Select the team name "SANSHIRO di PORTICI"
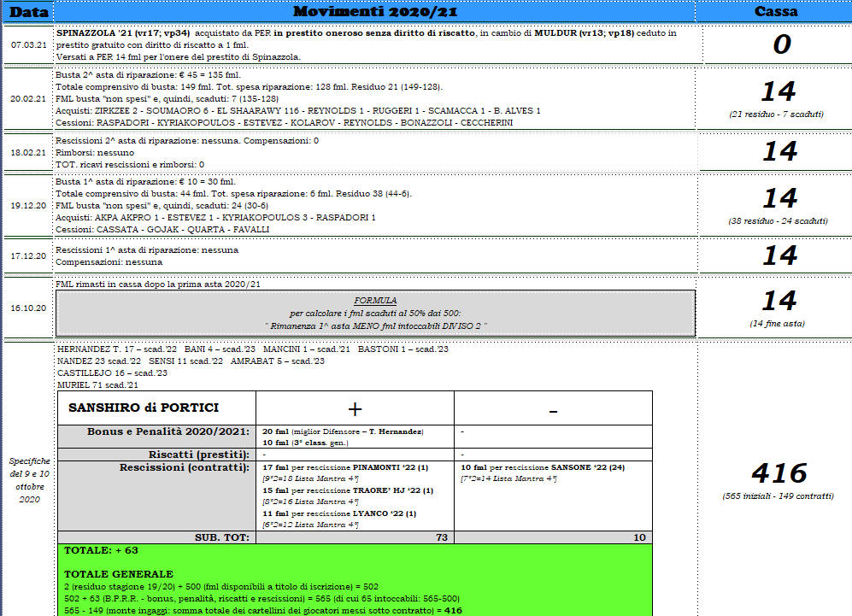This screenshot has height=616, width=852. [144, 408]
